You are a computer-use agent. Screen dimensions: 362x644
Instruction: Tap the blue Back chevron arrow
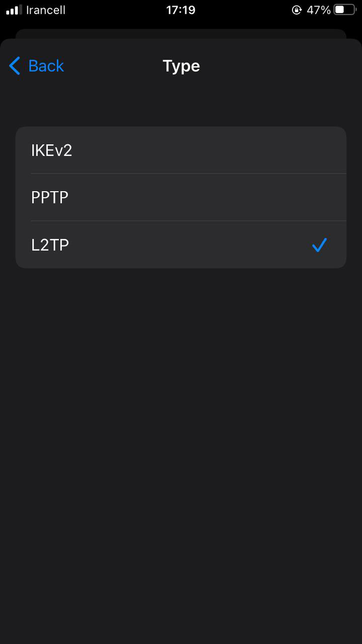point(15,66)
